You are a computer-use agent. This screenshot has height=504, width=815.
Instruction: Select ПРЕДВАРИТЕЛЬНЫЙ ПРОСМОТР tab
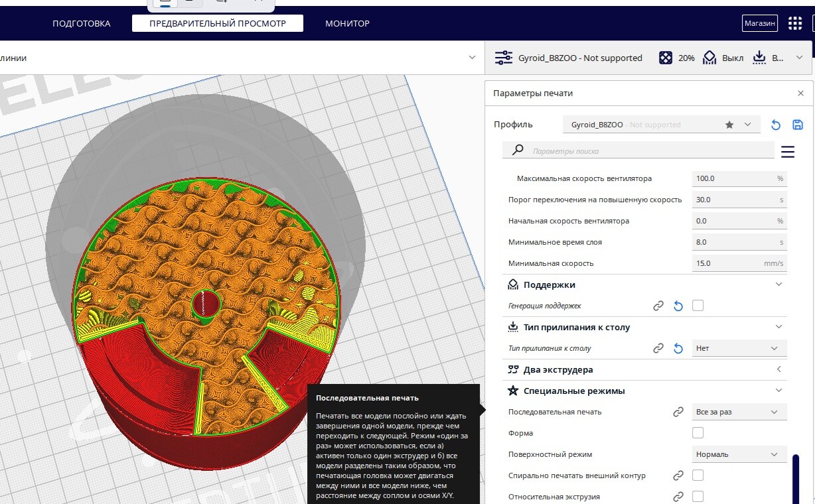[x=218, y=23]
